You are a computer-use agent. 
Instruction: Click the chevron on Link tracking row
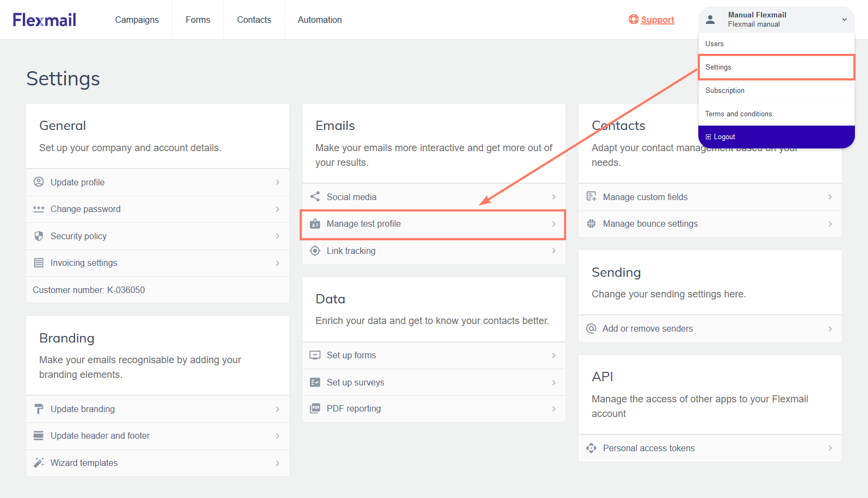coord(554,251)
